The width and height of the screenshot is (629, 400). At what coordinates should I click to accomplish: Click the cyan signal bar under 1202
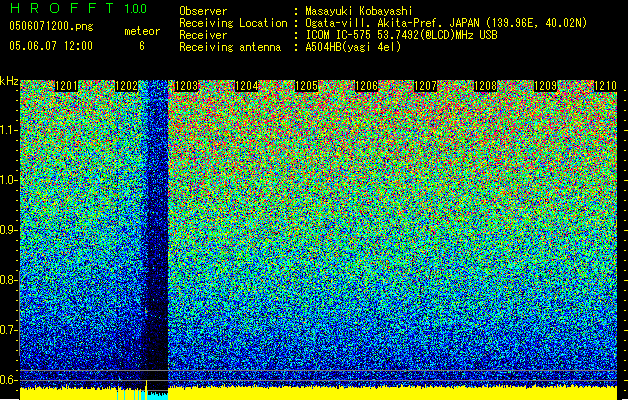pyautogui.click(x=157, y=396)
